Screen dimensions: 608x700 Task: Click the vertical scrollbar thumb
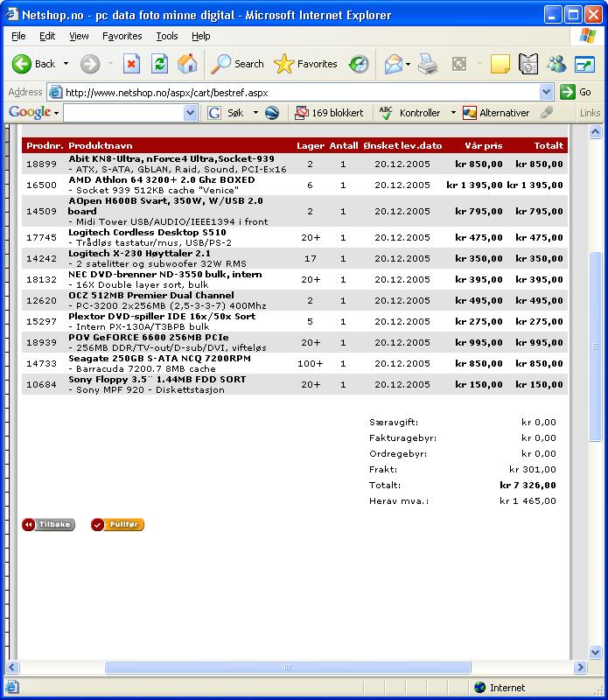pyautogui.click(x=595, y=346)
